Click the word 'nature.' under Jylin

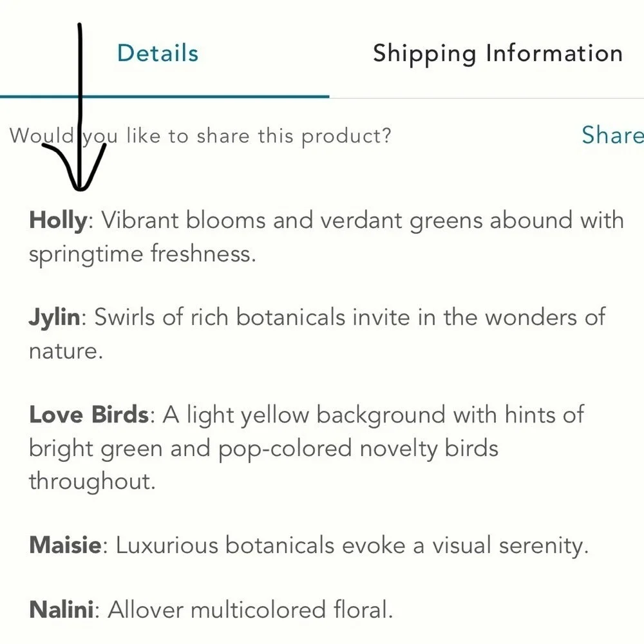click(x=66, y=352)
